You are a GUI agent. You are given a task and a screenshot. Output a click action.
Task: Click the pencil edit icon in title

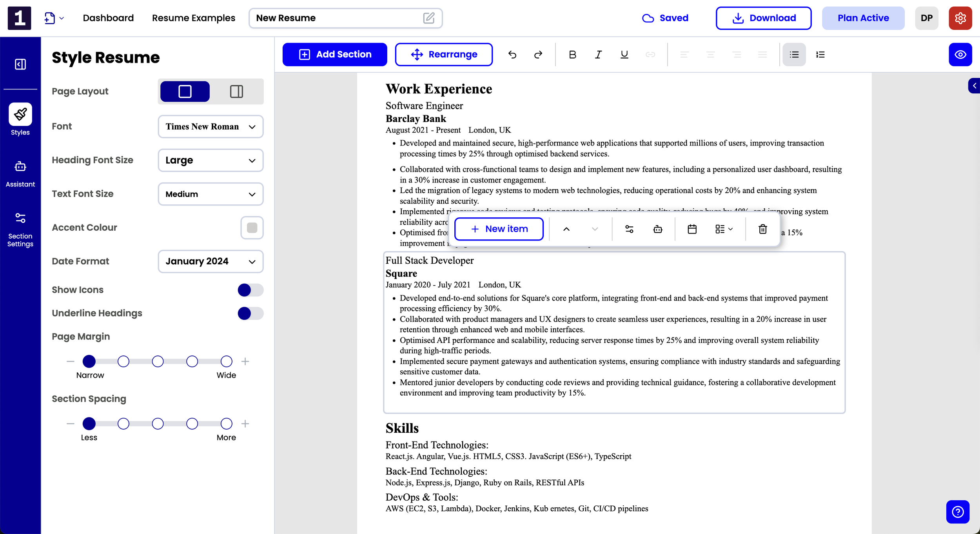(x=429, y=18)
